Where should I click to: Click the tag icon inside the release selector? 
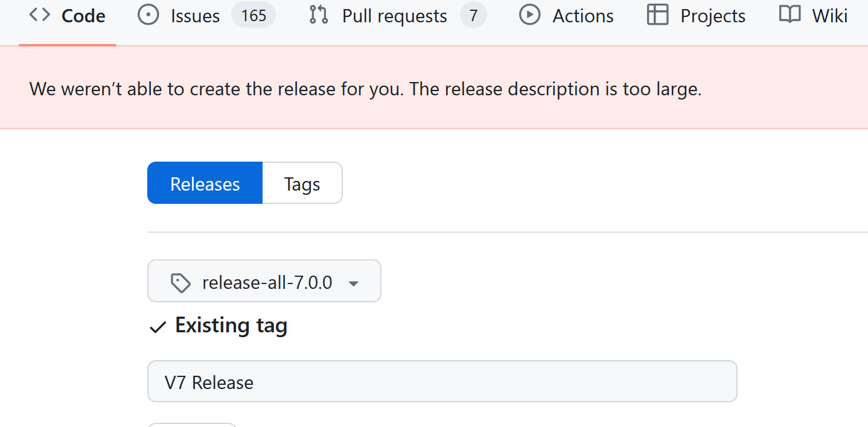(x=181, y=281)
